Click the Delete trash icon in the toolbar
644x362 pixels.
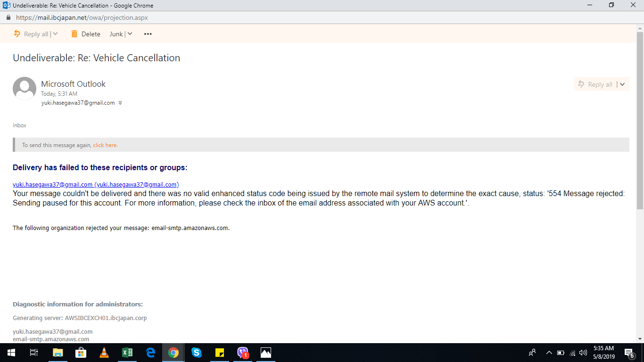74,34
